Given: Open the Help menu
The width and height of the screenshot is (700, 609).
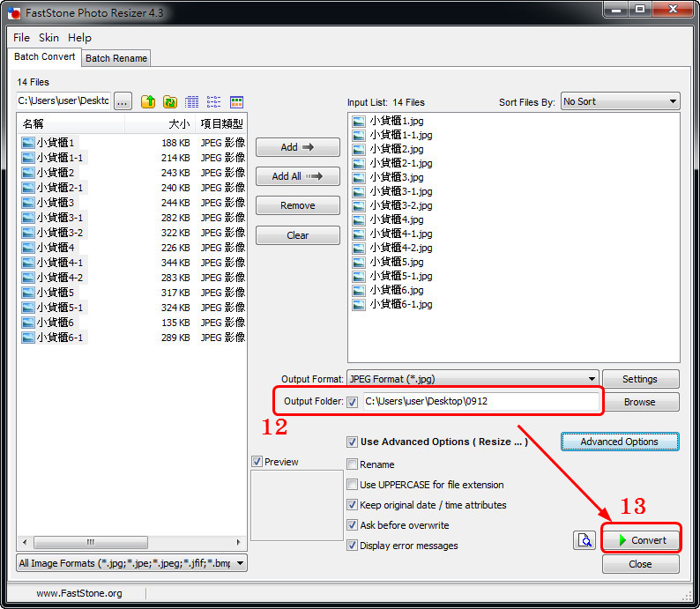Looking at the screenshot, I should click(x=79, y=38).
